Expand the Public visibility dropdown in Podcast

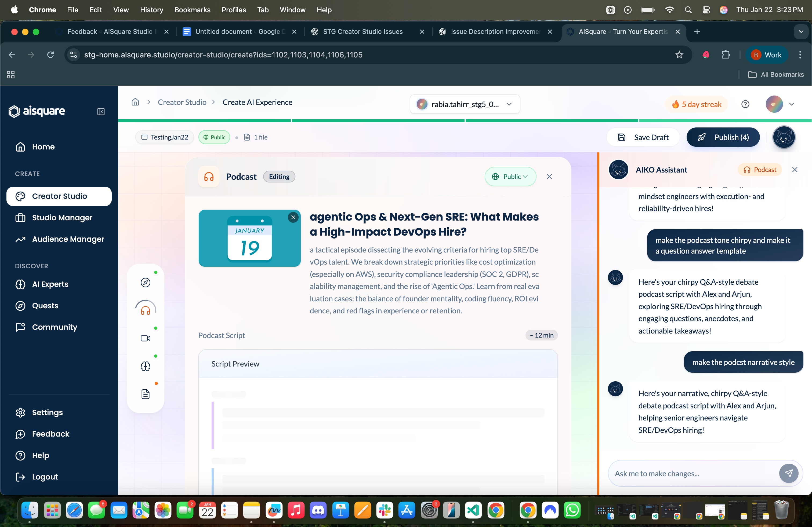click(510, 177)
